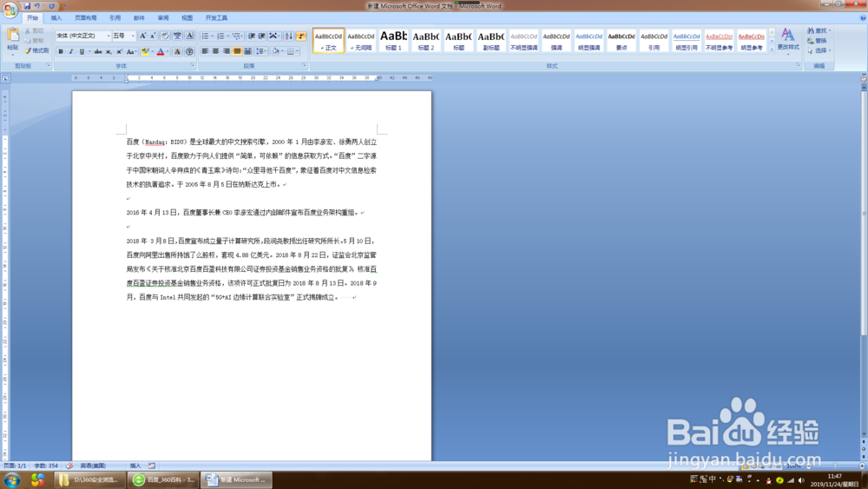Click the macro recording status icon

tap(152, 466)
